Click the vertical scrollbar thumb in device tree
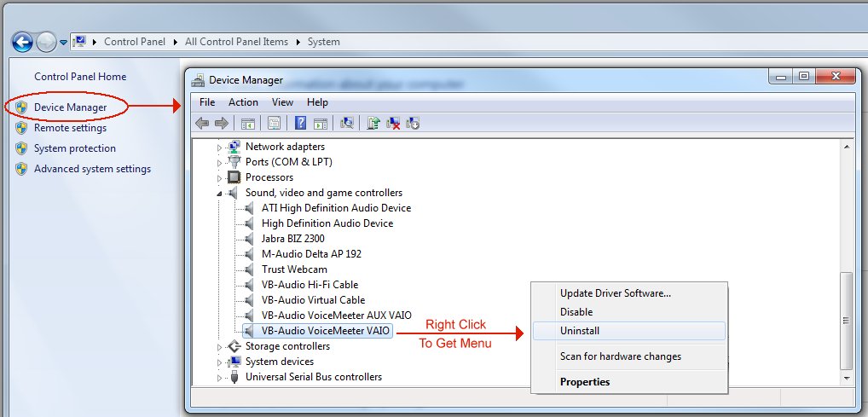 [846, 321]
